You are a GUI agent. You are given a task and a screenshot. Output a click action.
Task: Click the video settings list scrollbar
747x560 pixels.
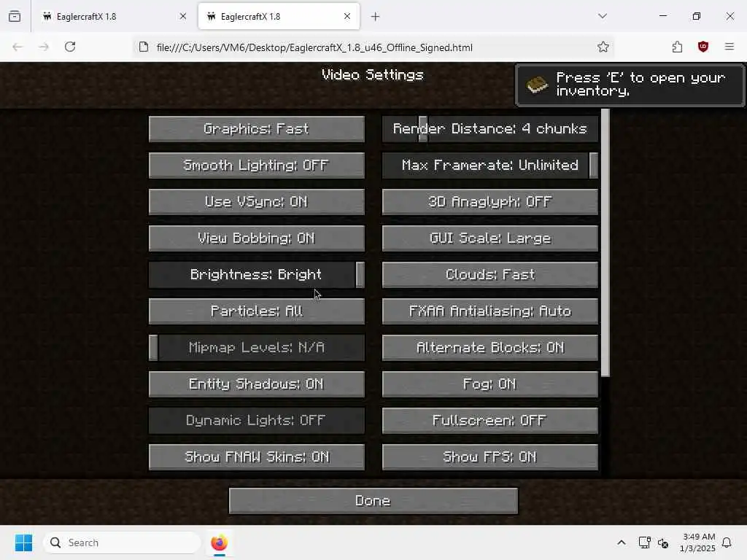coord(605,243)
